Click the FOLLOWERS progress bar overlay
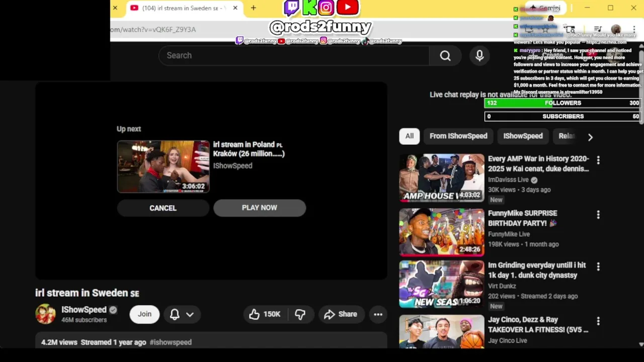 pyautogui.click(x=562, y=103)
